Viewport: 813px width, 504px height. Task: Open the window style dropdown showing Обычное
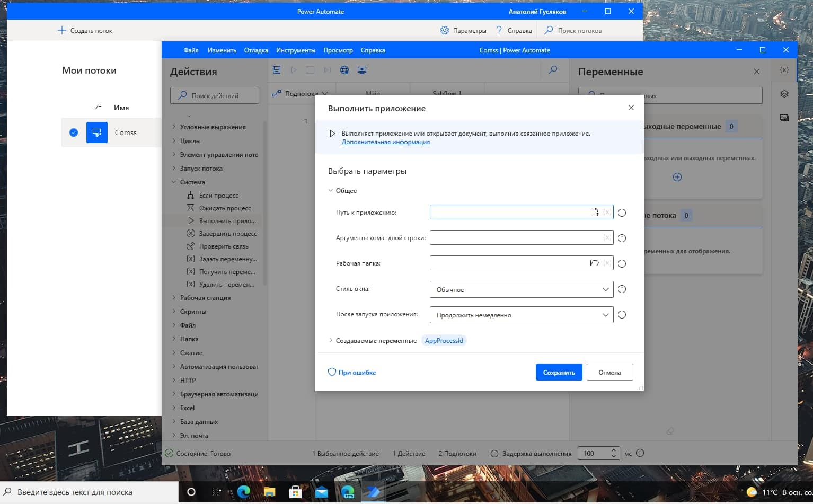click(521, 289)
